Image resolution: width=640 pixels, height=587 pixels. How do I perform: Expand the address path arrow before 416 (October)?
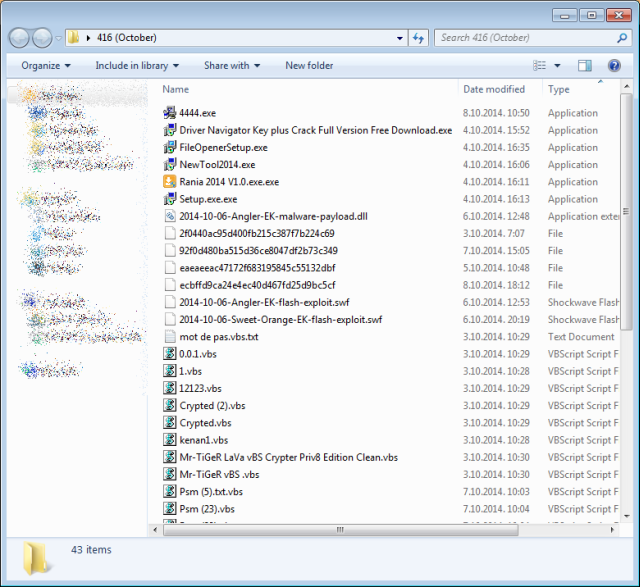pyautogui.click(x=88, y=38)
